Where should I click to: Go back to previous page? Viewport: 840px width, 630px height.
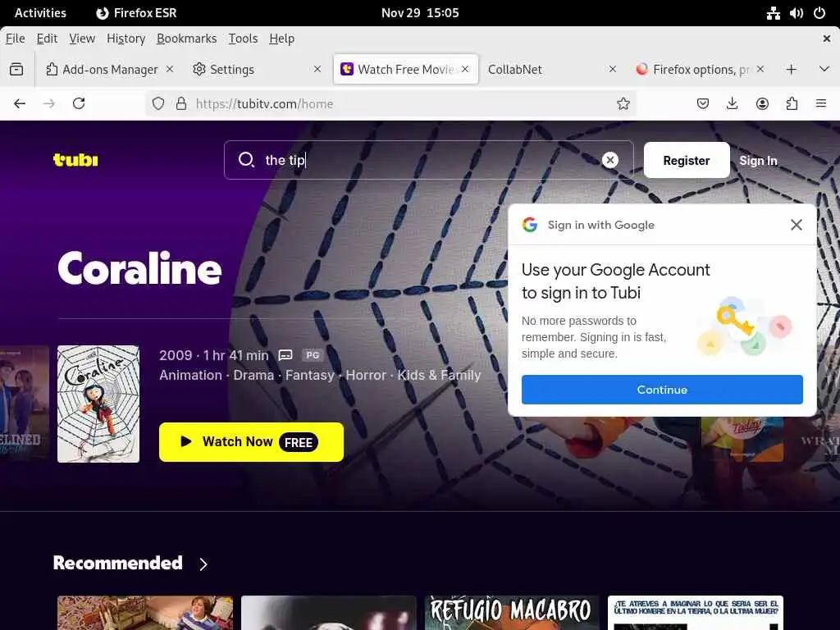pos(20,103)
